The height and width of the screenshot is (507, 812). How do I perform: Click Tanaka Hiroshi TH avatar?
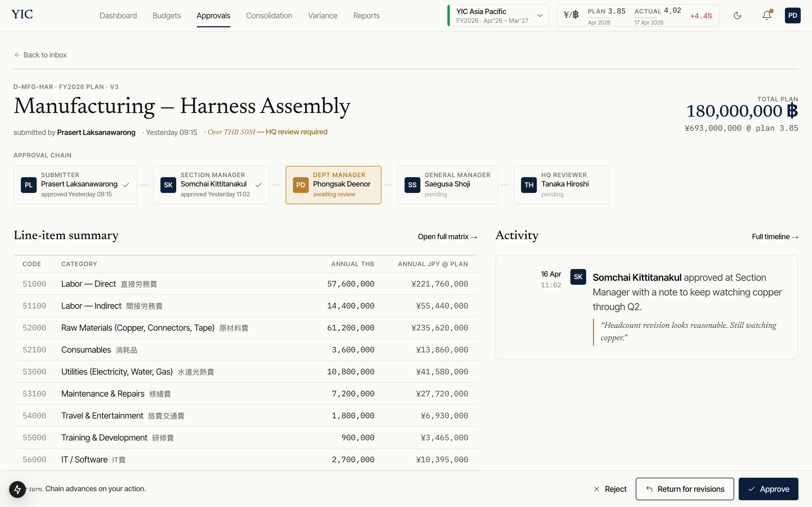[528, 185]
